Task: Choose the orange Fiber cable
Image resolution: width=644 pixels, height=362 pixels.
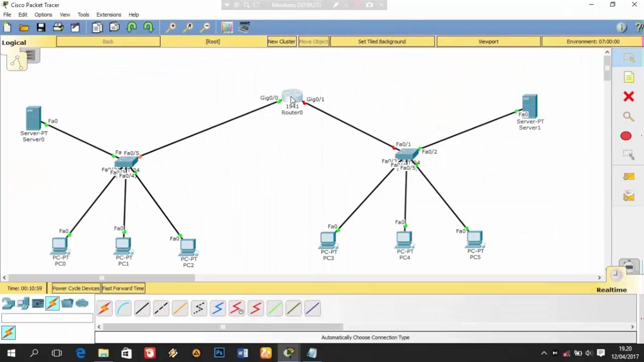Action: tap(180, 308)
